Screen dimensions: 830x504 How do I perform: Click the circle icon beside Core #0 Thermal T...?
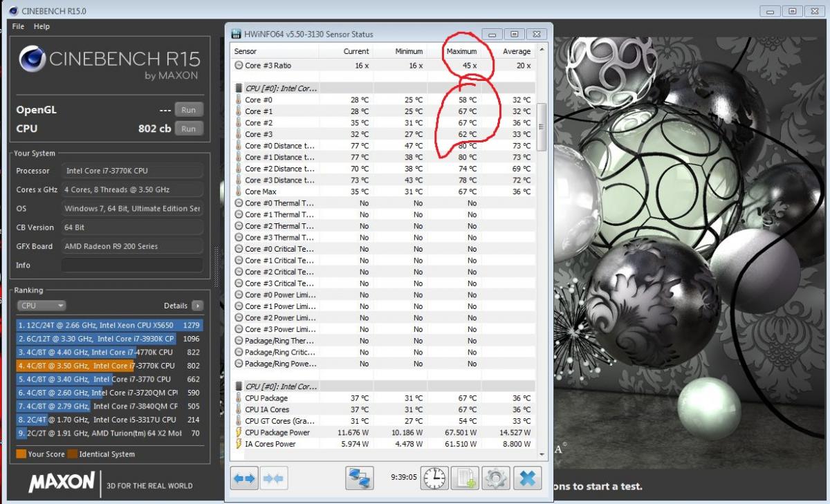click(x=239, y=203)
